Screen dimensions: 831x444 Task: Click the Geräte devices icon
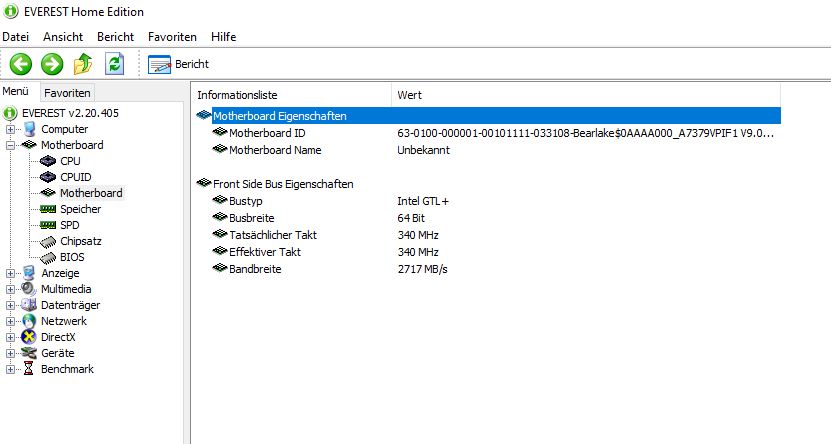click(29, 353)
